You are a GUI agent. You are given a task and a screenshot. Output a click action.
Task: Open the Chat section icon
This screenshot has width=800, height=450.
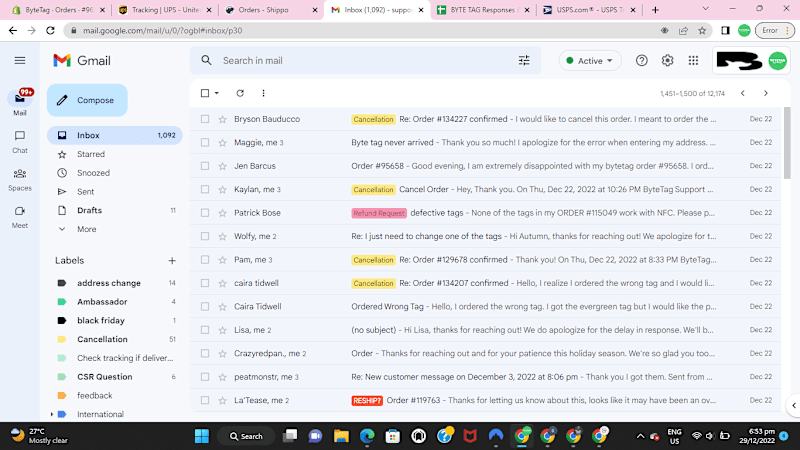click(20, 136)
